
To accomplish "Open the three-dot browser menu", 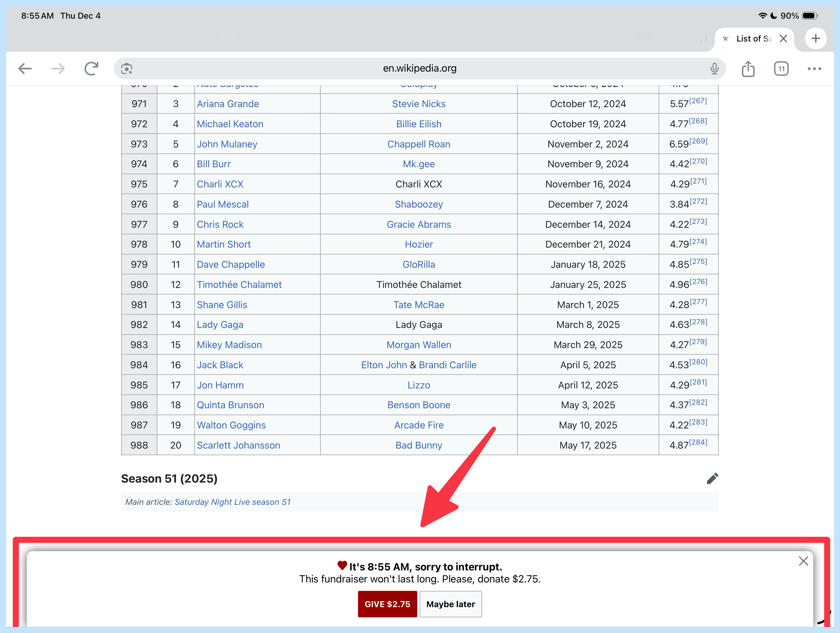I will [x=814, y=69].
